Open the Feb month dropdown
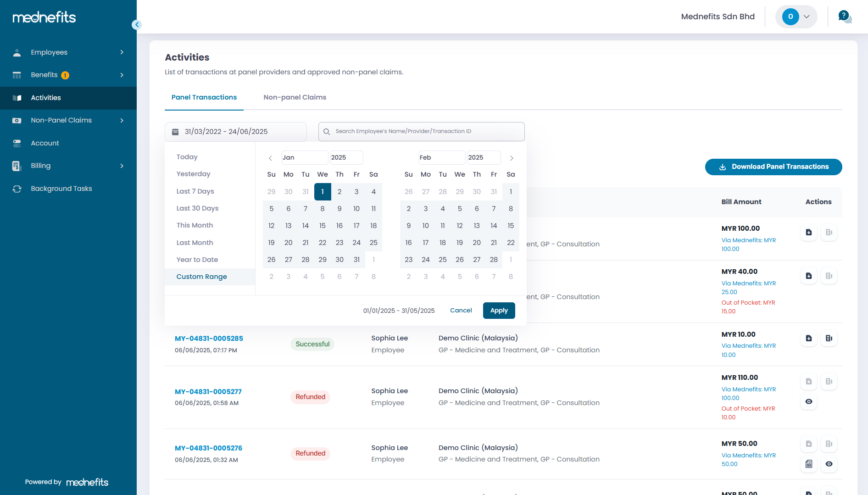 pyautogui.click(x=442, y=157)
